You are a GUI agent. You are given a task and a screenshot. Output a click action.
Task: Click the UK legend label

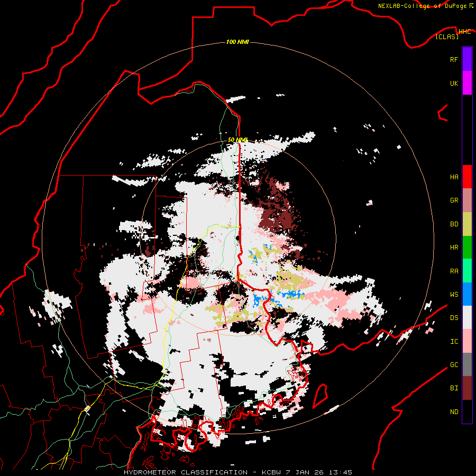(454, 83)
